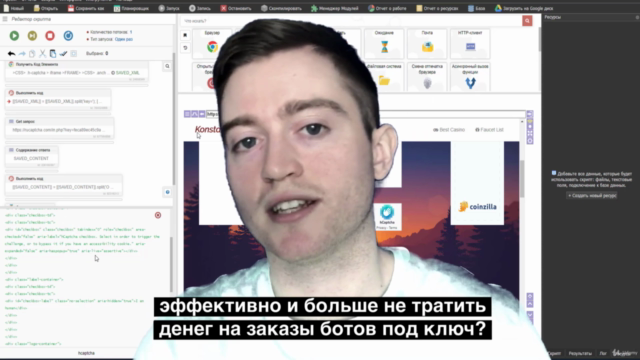Click the blue help question icon
The width and height of the screenshot is (640, 360).
167,192
